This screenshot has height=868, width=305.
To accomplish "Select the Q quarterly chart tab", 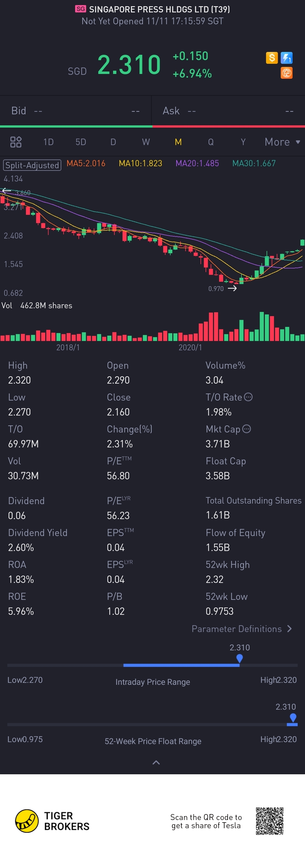I will click(211, 142).
